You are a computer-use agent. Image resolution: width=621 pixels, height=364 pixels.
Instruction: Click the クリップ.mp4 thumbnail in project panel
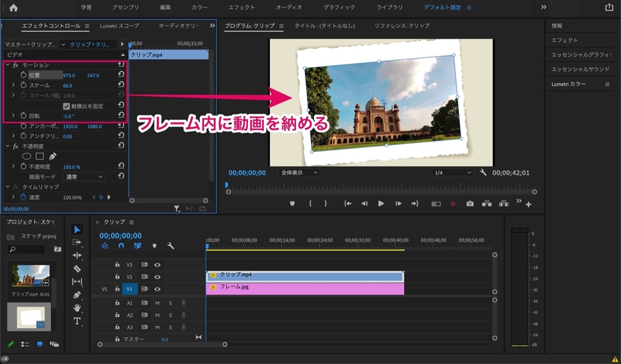(31, 276)
